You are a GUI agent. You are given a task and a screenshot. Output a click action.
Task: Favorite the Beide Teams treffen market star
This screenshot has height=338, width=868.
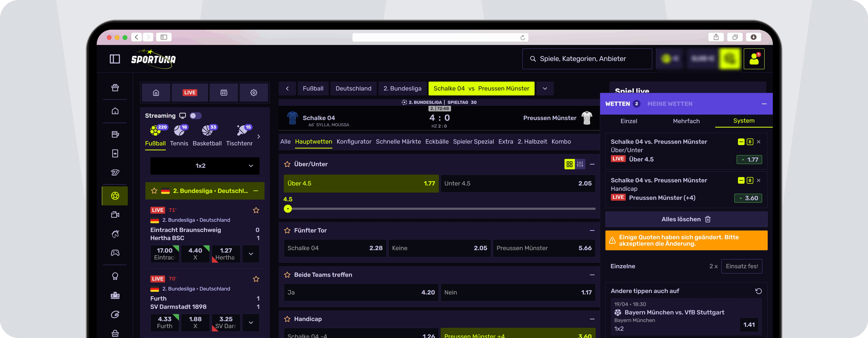pyautogui.click(x=287, y=275)
